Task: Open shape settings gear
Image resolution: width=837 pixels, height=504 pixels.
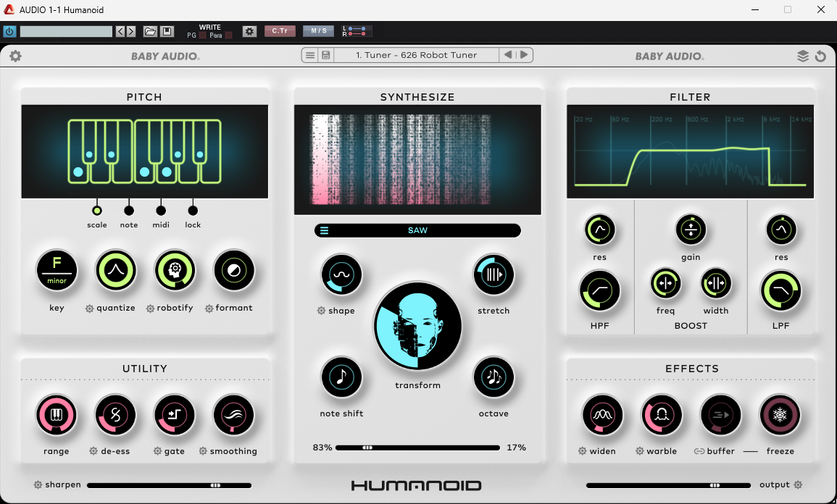Action: pos(321,311)
